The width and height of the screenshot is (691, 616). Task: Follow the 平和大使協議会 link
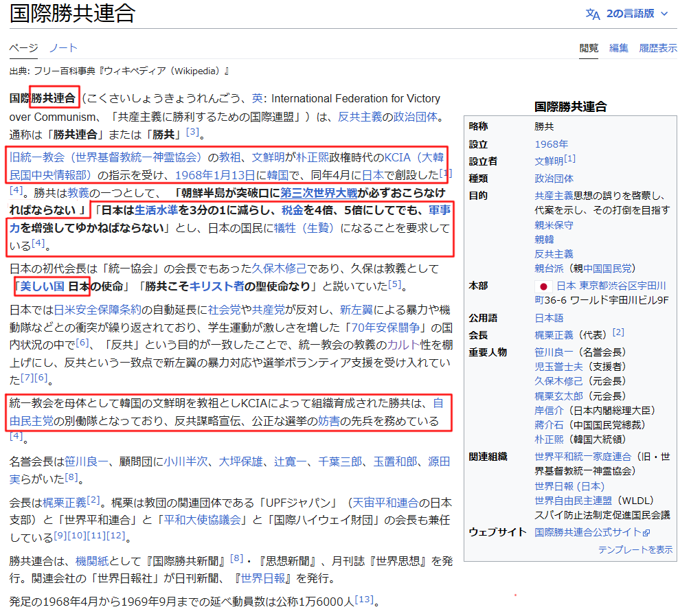coord(202,520)
